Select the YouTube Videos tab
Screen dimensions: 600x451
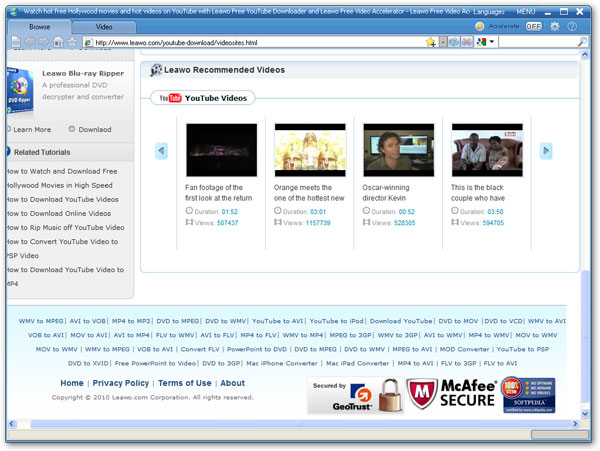(x=203, y=98)
